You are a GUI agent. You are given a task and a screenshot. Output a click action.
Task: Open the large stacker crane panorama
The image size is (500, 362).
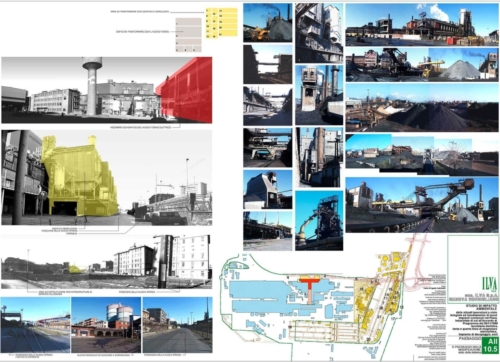click(x=422, y=205)
